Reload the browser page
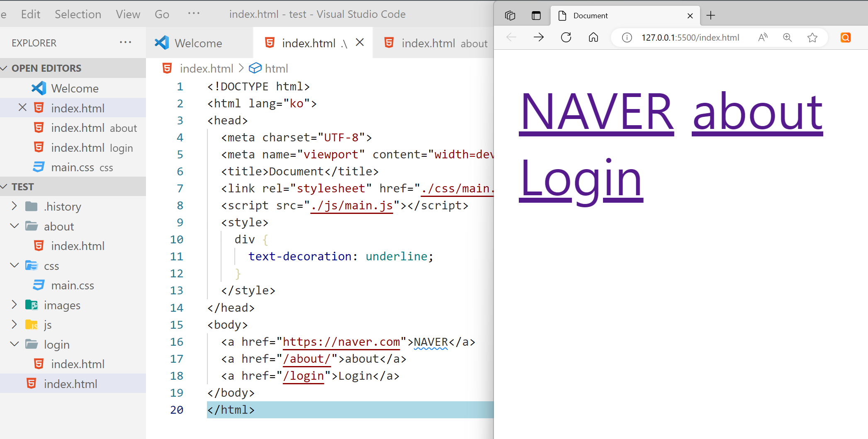Viewport: 868px width, 439px height. point(566,37)
